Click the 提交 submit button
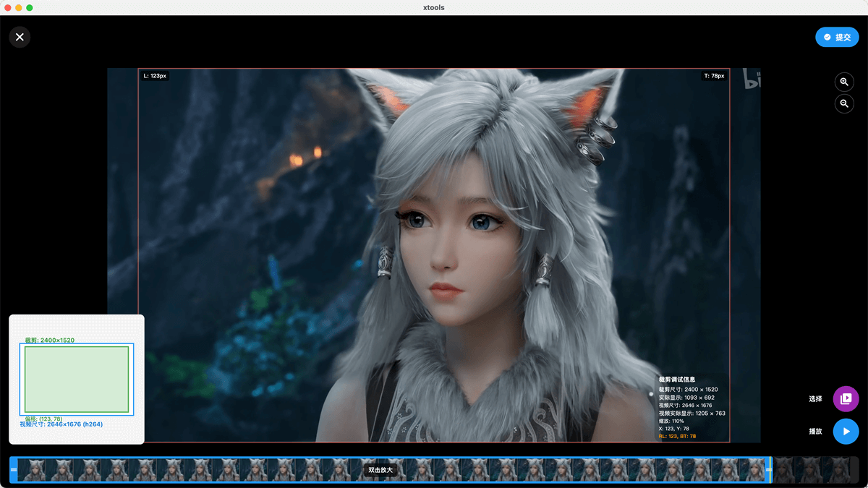The width and height of the screenshot is (868, 488). (x=837, y=37)
